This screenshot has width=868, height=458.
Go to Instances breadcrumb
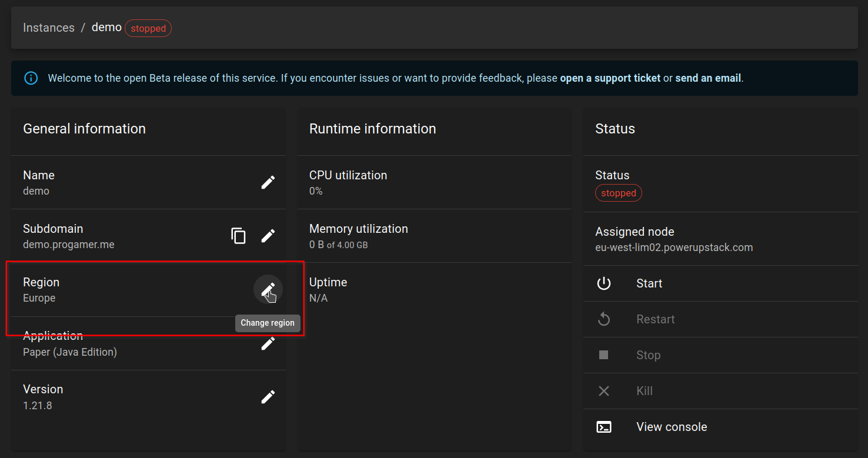(49, 28)
